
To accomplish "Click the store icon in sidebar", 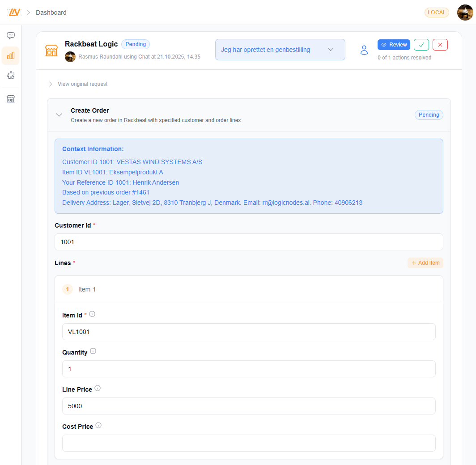I will tap(11, 99).
